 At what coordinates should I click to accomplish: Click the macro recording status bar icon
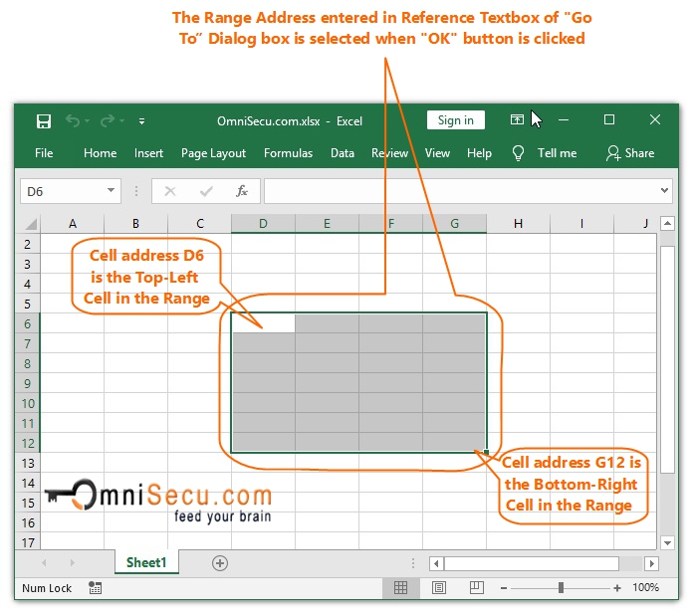click(95, 588)
